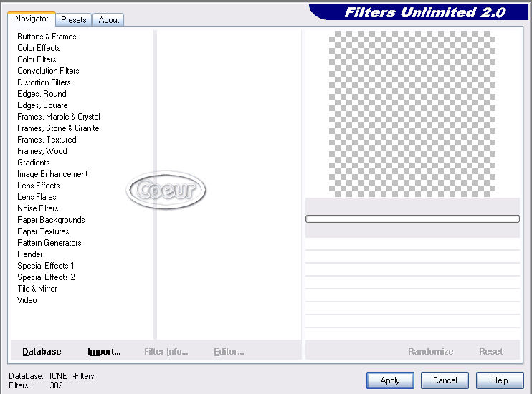Select Lens Flares category
Image resolution: width=532 pixels, height=394 pixels.
click(37, 197)
